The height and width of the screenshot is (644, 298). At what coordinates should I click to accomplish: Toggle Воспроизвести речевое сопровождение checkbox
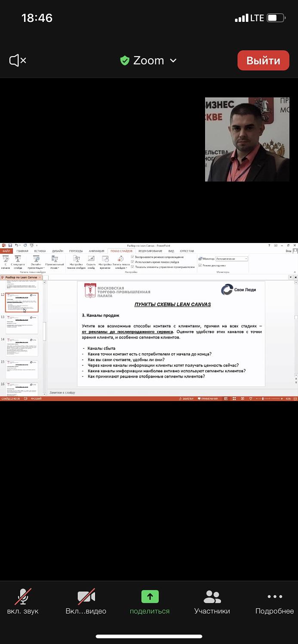[133, 257]
